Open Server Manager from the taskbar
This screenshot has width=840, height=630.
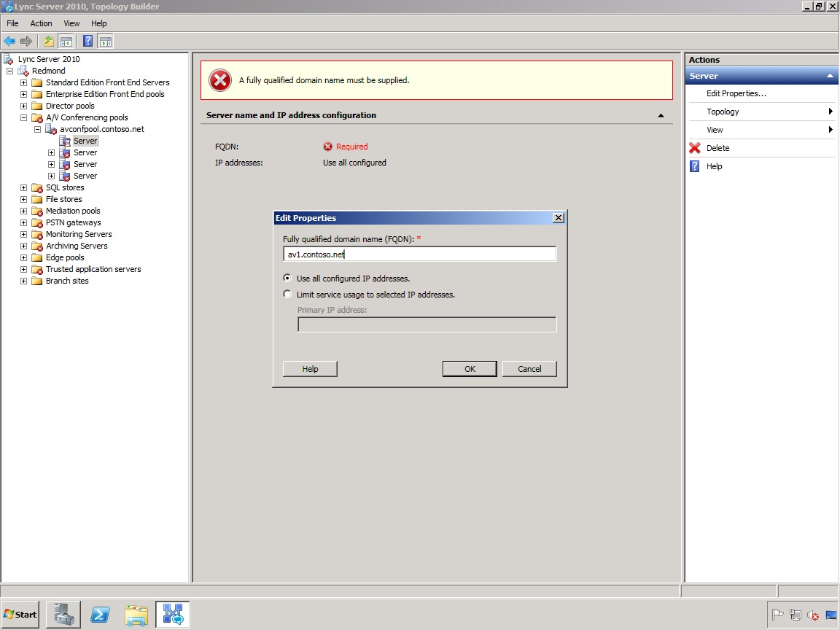[63, 614]
